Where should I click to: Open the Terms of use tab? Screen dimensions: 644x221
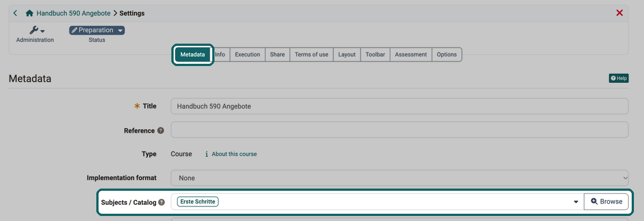311,54
